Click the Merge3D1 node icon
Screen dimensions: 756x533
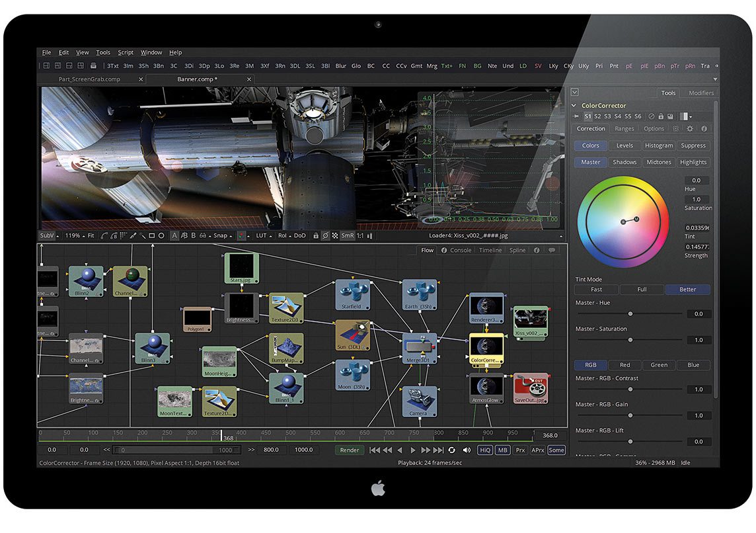pyautogui.click(x=420, y=347)
